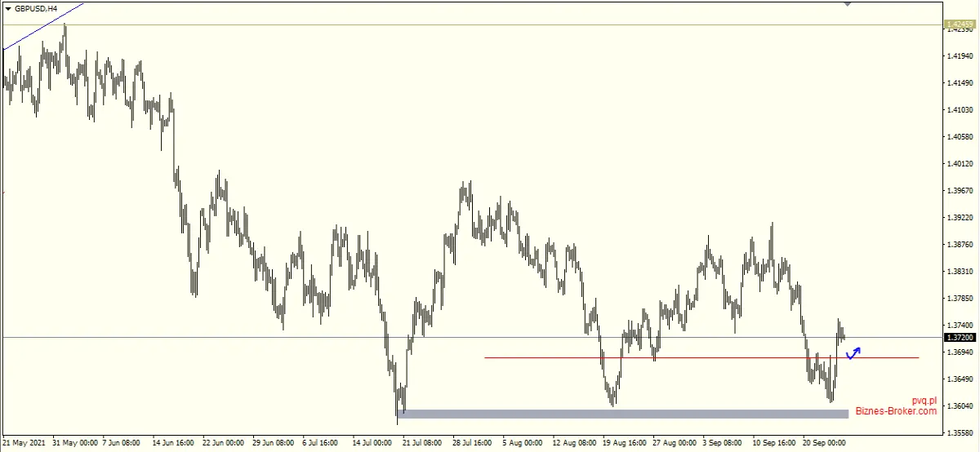Click the highlighted 1.37200 current price tag
Screen dimensions: 980x452
click(x=959, y=337)
